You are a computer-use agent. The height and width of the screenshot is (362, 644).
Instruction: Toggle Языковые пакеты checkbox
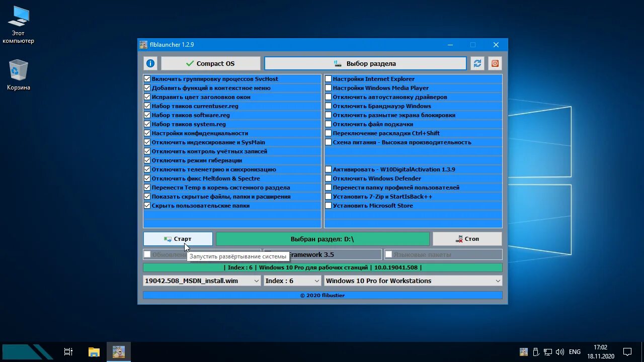tap(388, 254)
